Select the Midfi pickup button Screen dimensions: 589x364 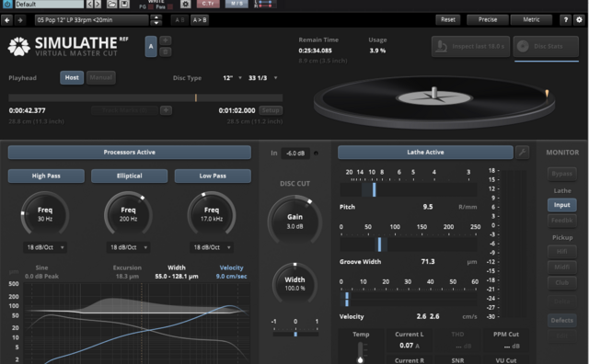(x=562, y=267)
